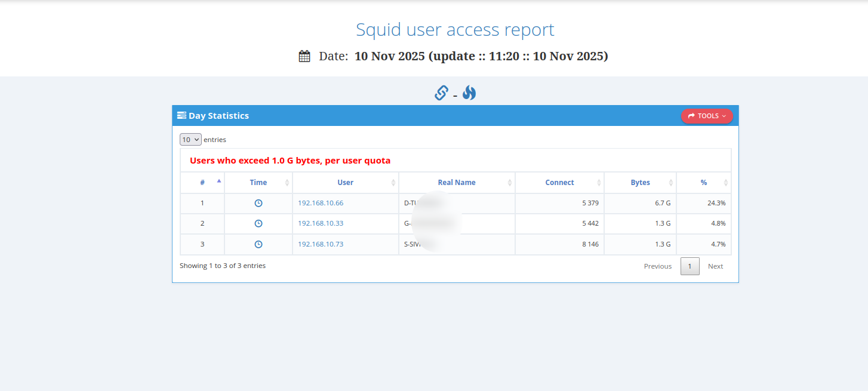Click the red quota exceeded notice text
This screenshot has width=868, height=391.
[290, 161]
